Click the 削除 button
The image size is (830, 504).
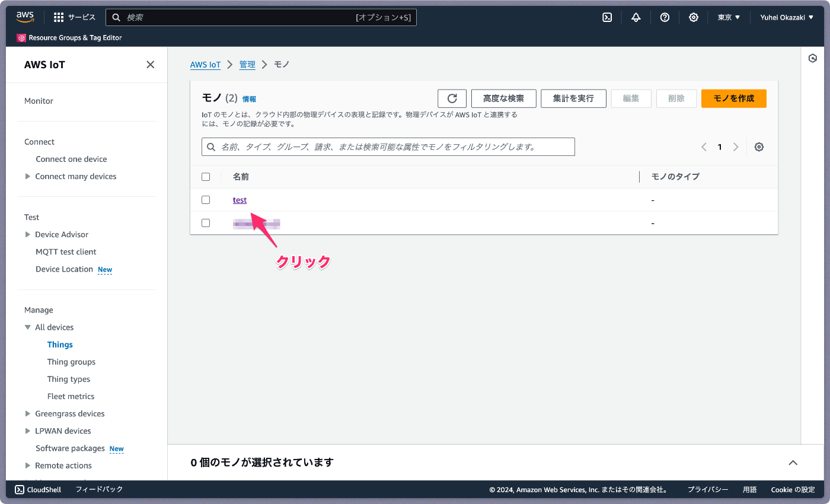(x=676, y=98)
